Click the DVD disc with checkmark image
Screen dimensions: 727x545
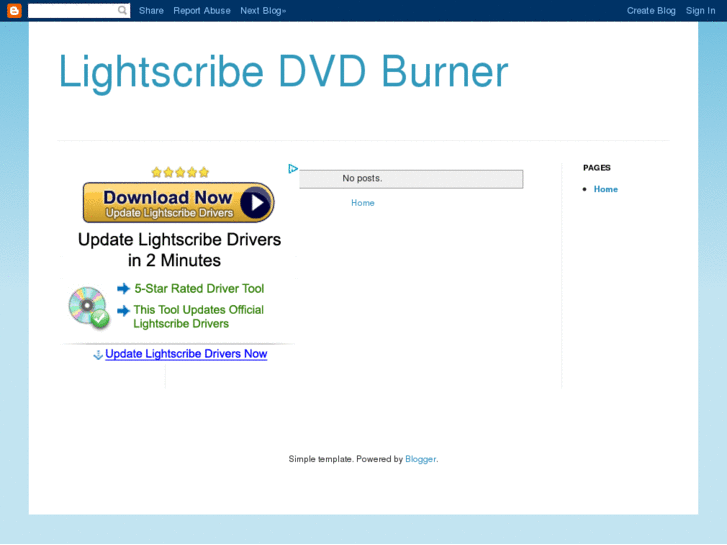click(89, 308)
